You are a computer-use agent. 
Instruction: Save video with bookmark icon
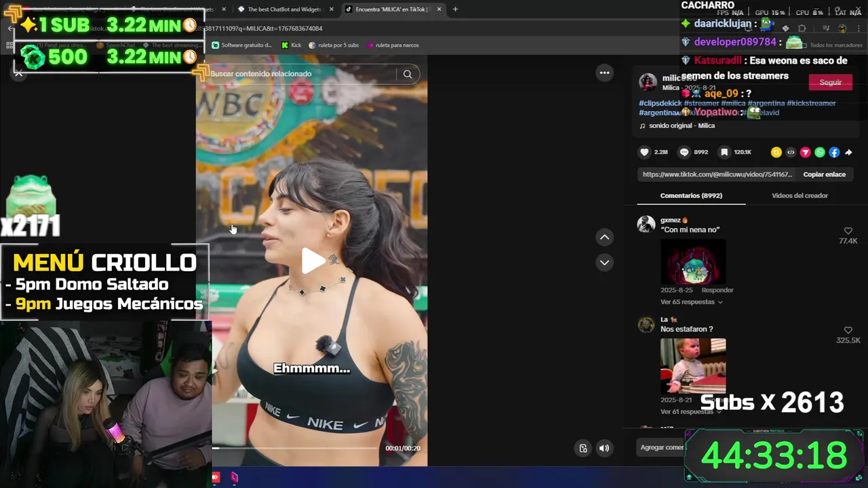tap(724, 152)
